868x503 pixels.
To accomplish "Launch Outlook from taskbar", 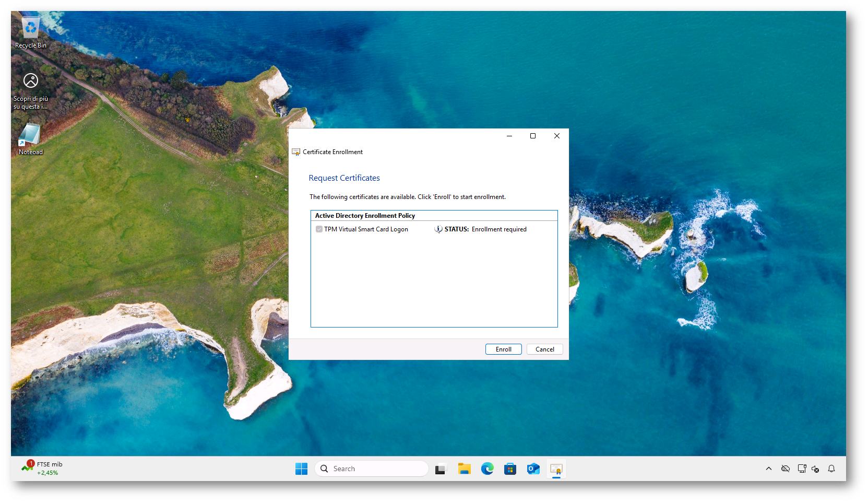I will (533, 469).
